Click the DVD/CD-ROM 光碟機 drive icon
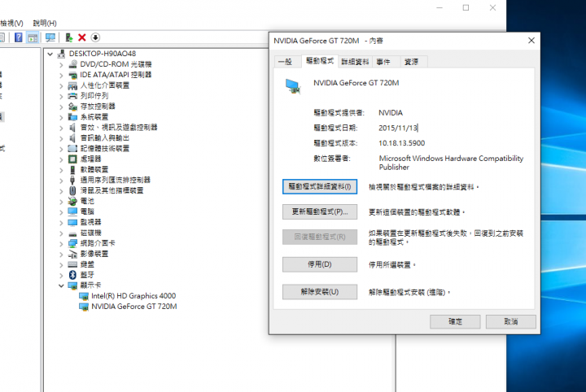This screenshot has height=392, width=586. [x=73, y=64]
